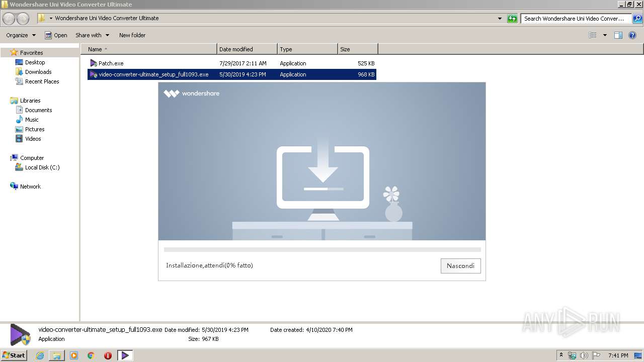Switch to the Wondershare installer taskbar item

pos(125,355)
